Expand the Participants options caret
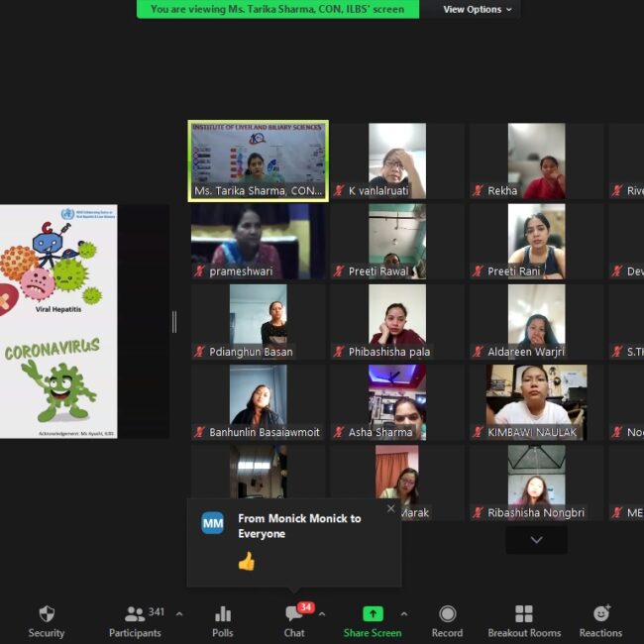Screen dimensions: 644x644 pos(179,613)
